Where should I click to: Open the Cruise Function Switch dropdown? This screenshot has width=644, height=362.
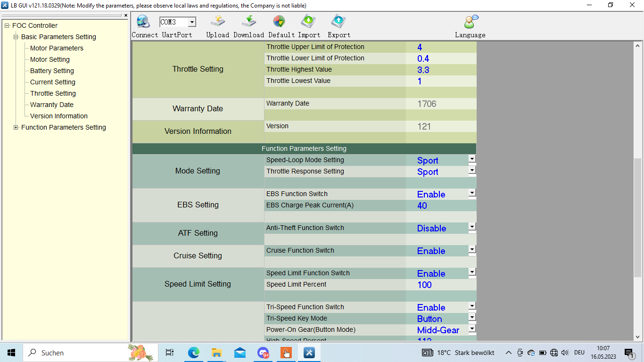(x=472, y=250)
